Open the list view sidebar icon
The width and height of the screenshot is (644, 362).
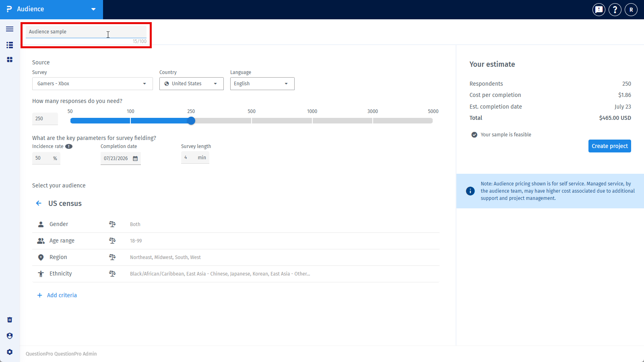10,45
